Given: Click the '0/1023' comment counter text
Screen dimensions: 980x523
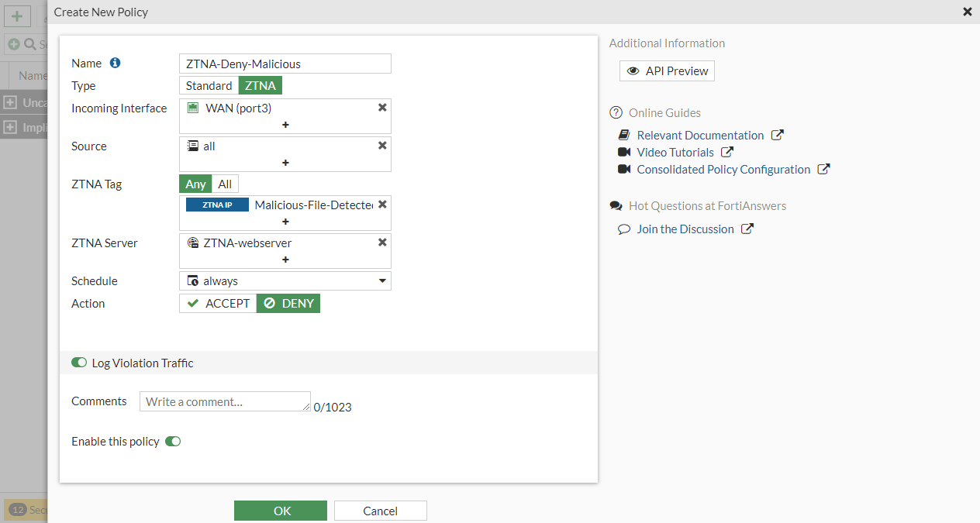Looking at the screenshot, I should click(x=333, y=407).
